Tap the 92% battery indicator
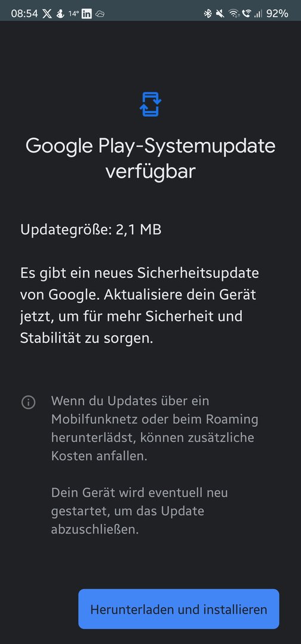The width and height of the screenshot is (301, 644). pyautogui.click(x=277, y=14)
